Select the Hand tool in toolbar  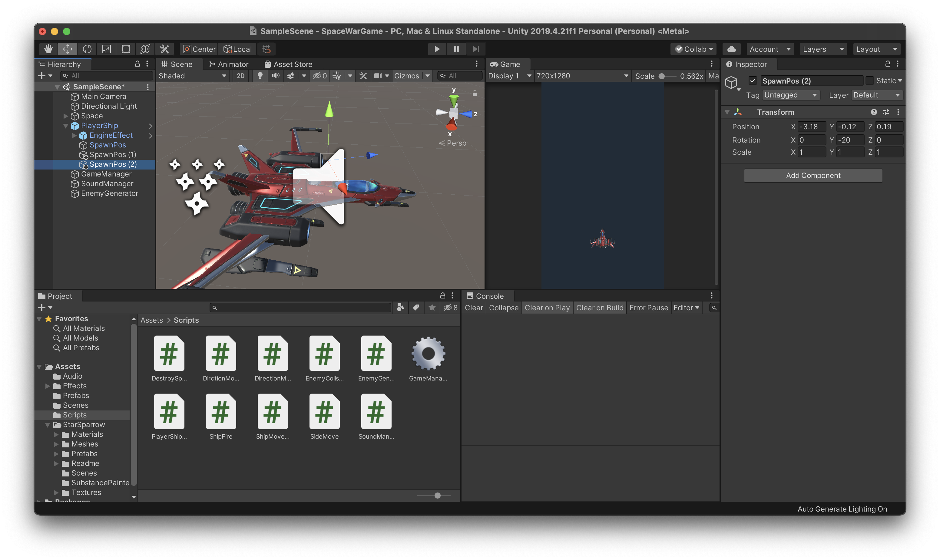tap(48, 49)
